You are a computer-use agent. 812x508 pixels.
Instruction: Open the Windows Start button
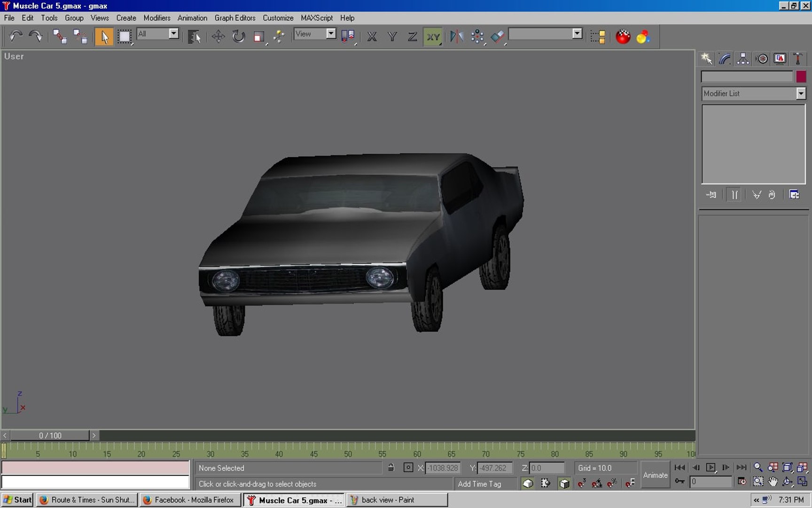point(17,500)
